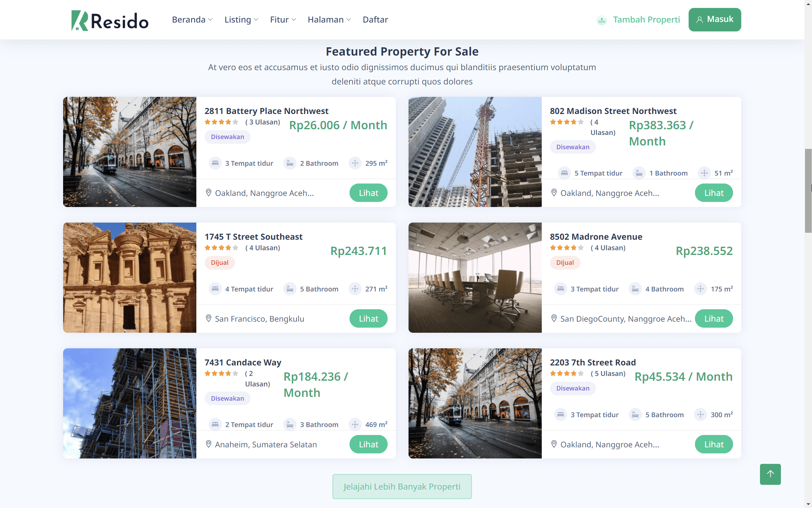Click the user icon in Masuk button
Screen dimensions: 812x508
coord(699,20)
